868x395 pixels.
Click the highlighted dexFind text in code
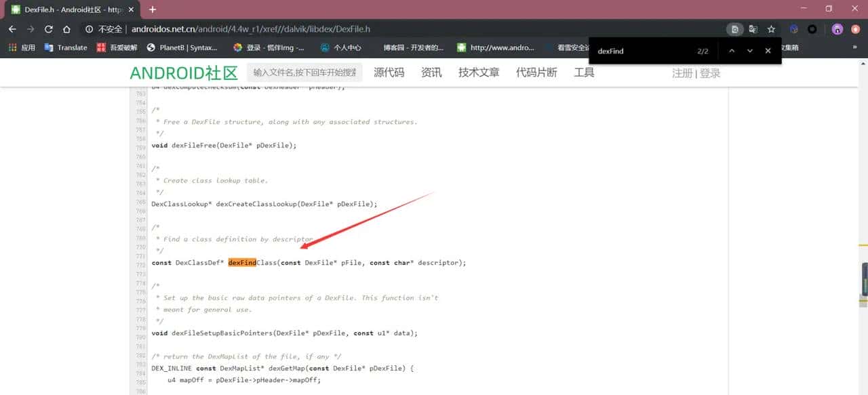[x=243, y=262]
